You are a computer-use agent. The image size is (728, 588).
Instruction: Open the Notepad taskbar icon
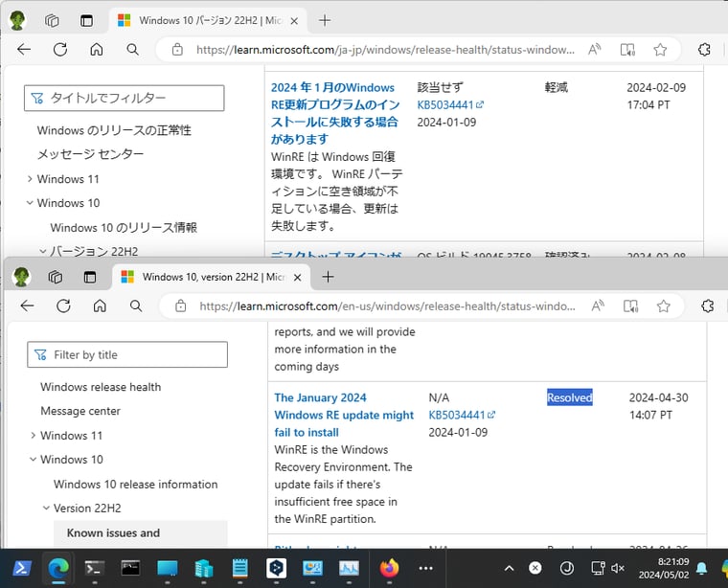(x=240, y=568)
